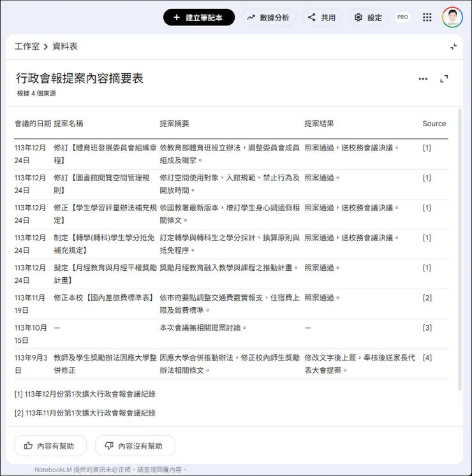Click the 根據 4 個來源 subtitle
The height and width of the screenshot is (476, 472).
[36, 94]
